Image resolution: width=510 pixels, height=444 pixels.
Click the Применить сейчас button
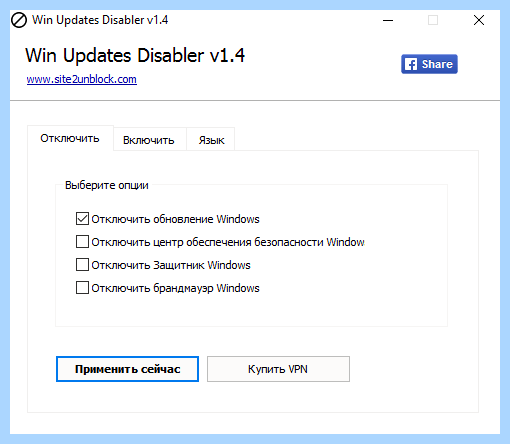click(127, 369)
